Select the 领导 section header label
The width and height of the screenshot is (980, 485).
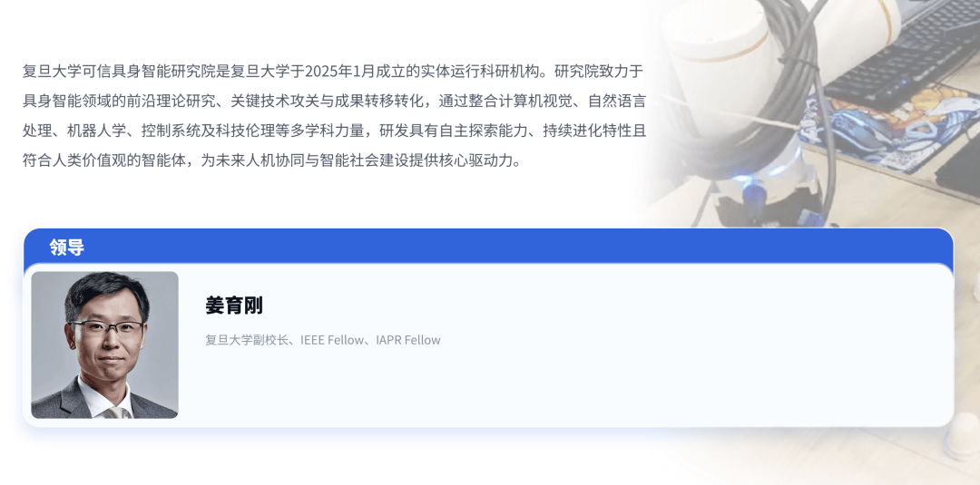tap(67, 247)
